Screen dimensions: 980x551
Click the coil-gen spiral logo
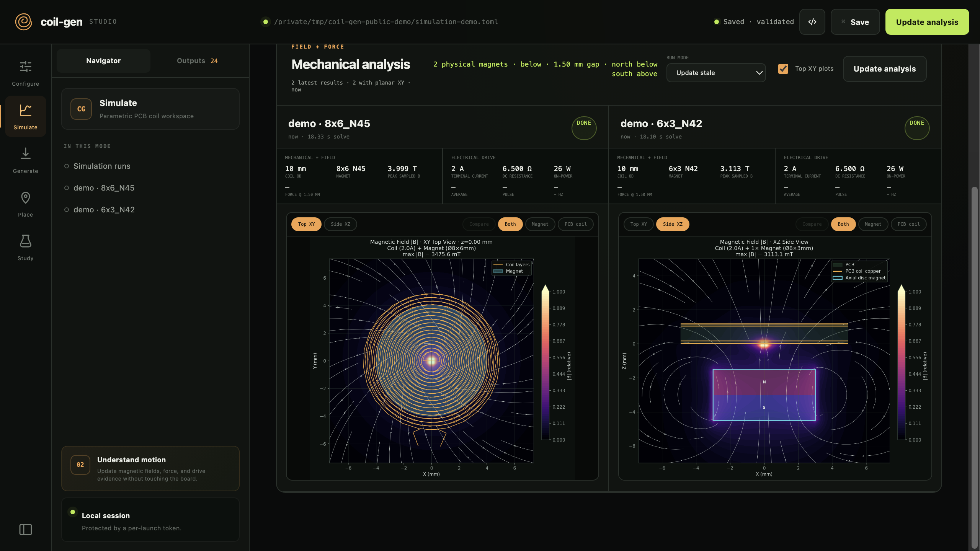24,22
